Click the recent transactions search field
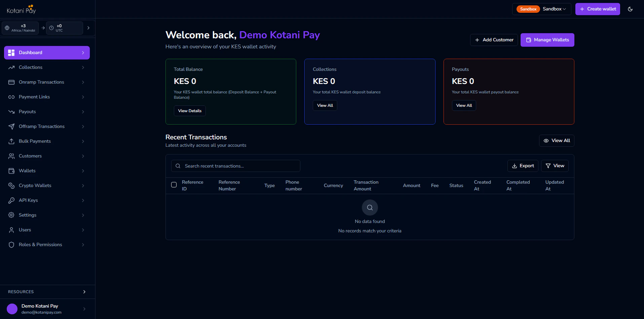The image size is (644, 319). (235, 166)
